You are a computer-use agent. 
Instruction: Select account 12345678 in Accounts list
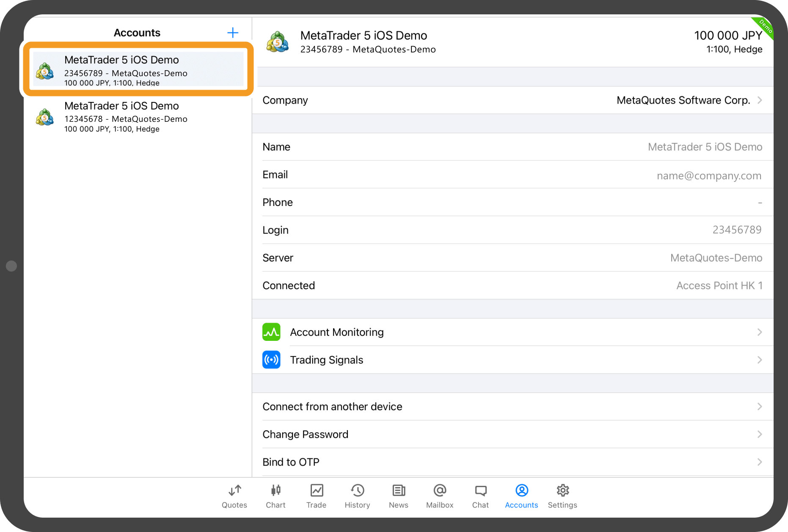point(138,117)
